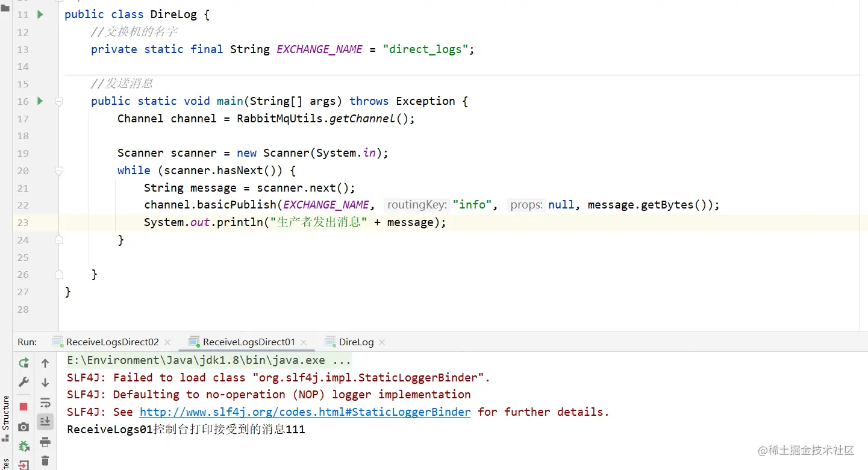Toggle soft-wrap in Run console
The height and width of the screenshot is (470, 868).
[45, 403]
